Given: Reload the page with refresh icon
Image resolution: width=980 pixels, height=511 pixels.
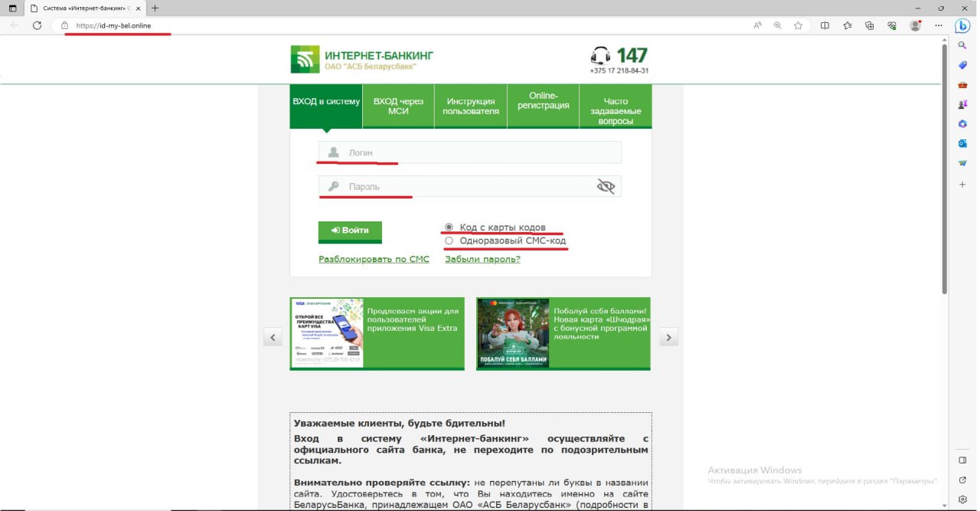Looking at the screenshot, I should [x=37, y=25].
